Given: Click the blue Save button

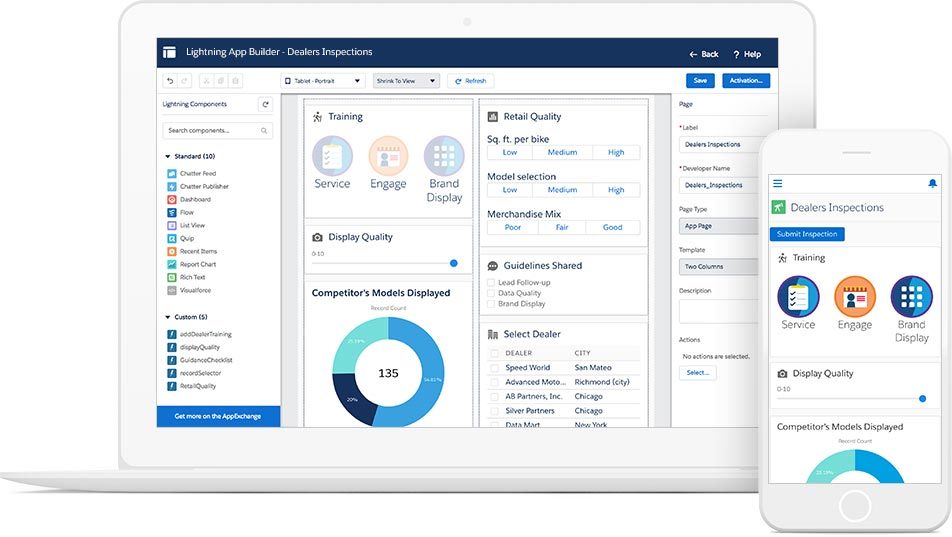Looking at the screenshot, I should click(700, 81).
